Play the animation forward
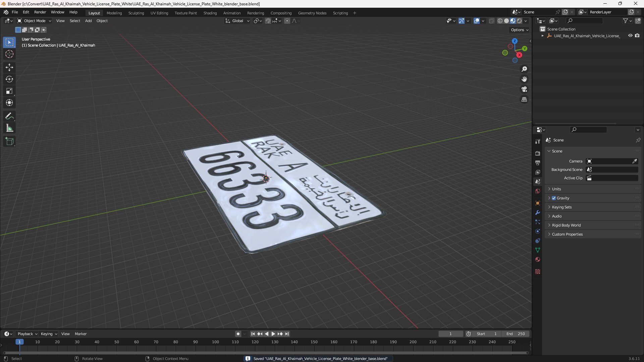This screenshot has width=644, height=362. (273, 334)
